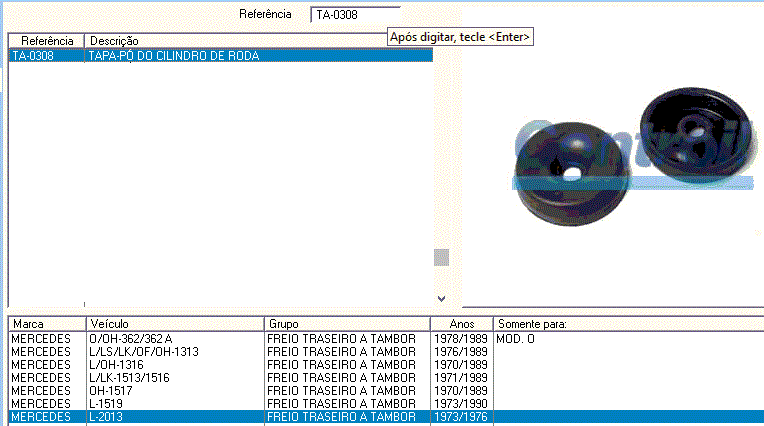Click the Anos column header

[461, 324]
